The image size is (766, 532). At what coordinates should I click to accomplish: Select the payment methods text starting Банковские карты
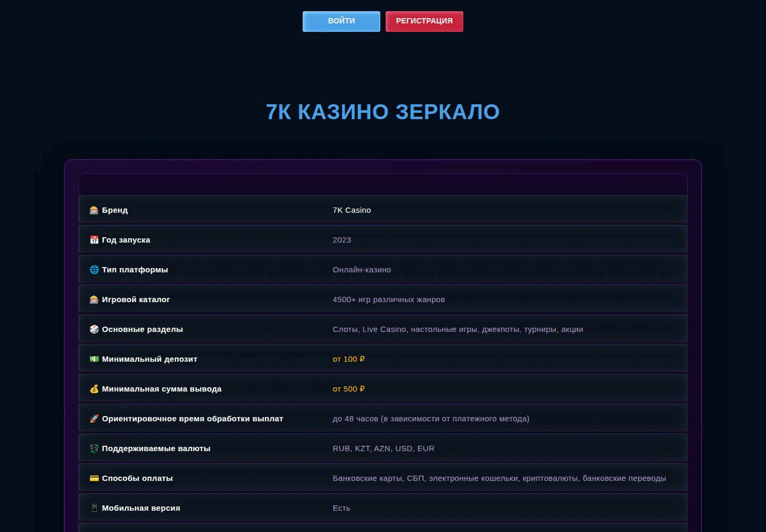click(x=499, y=478)
